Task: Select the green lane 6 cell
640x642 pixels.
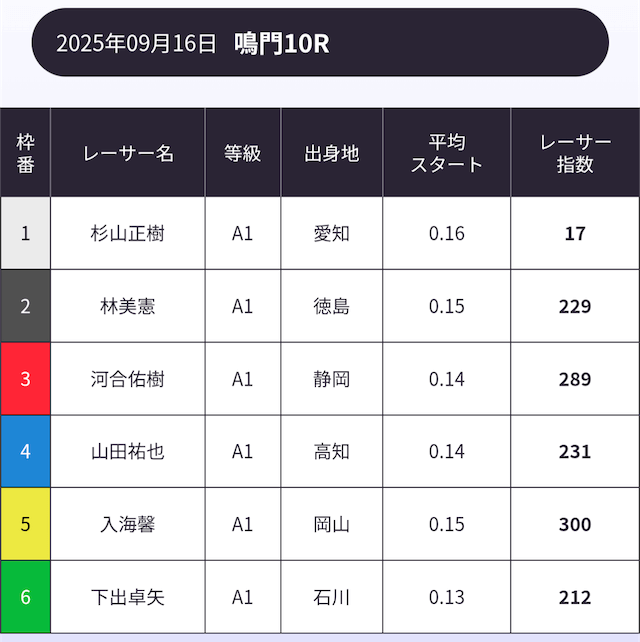Action: coord(26,598)
